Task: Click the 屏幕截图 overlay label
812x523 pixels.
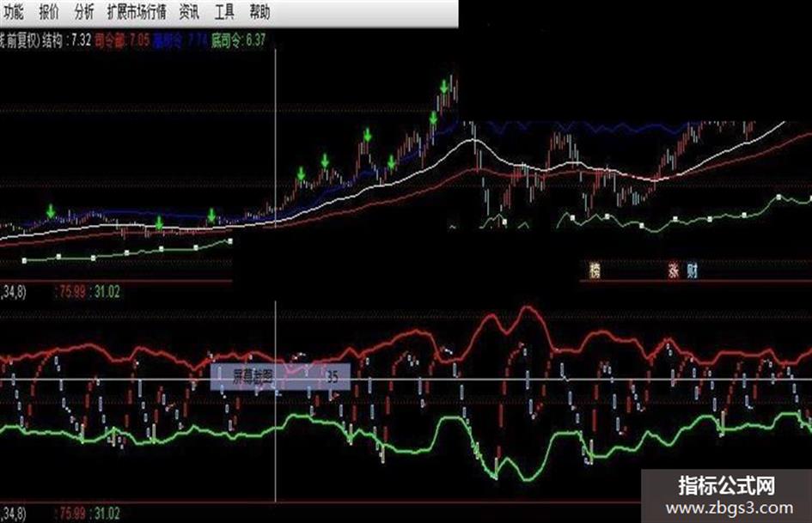Action: click(253, 377)
